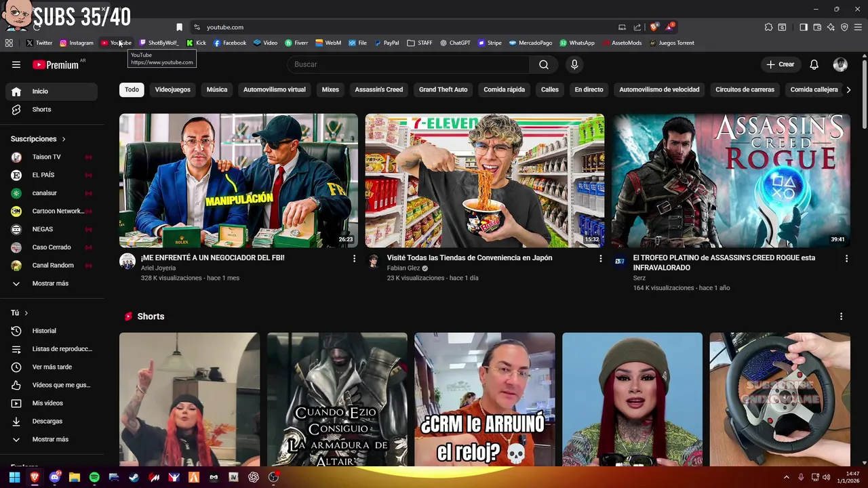Open the Facebook bookmark
Screen dimensions: 868x488
[230, 43]
